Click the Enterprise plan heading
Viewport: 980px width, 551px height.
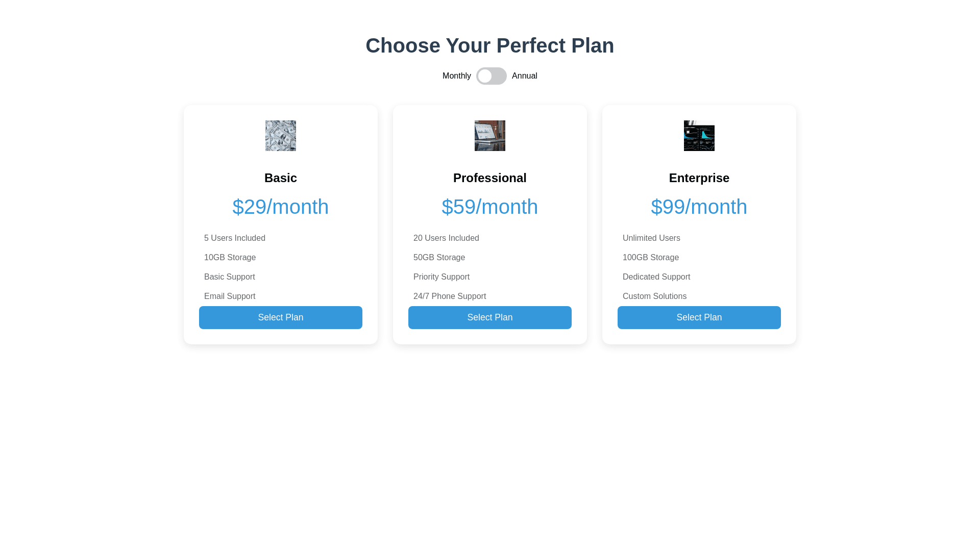(699, 178)
